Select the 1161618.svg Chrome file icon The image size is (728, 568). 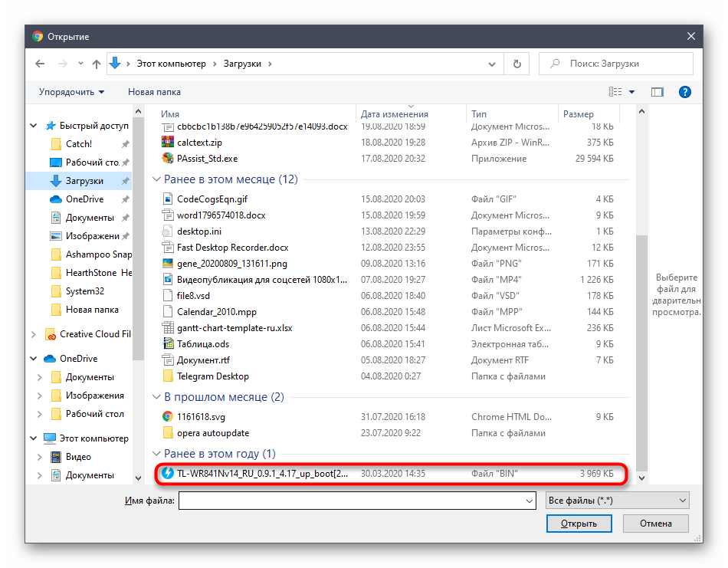click(x=169, y=417)
